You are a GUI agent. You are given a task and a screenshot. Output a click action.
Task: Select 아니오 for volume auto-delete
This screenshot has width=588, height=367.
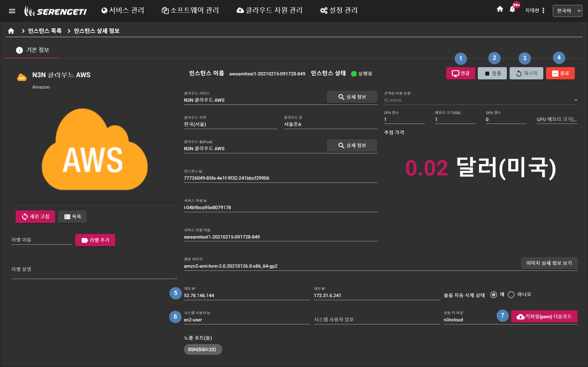point(511,295)
